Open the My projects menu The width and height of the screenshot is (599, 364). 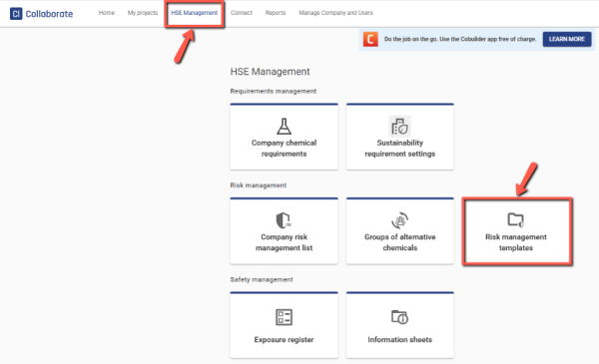click(x=143, y=13)
